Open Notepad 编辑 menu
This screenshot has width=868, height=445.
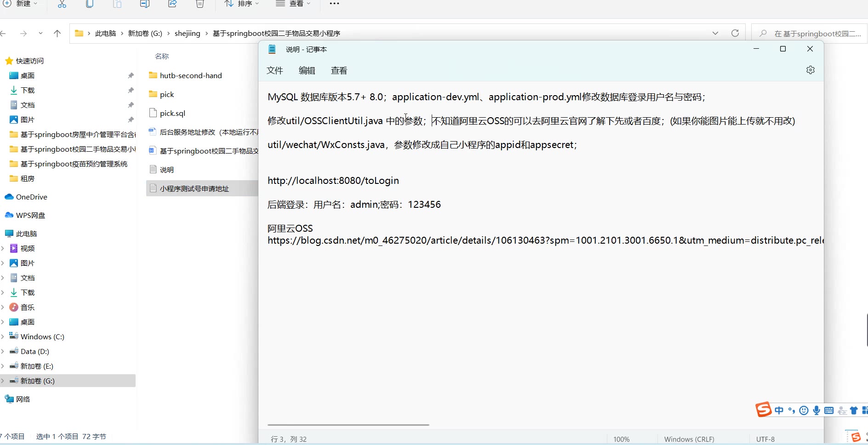click(x=307, y=70)
